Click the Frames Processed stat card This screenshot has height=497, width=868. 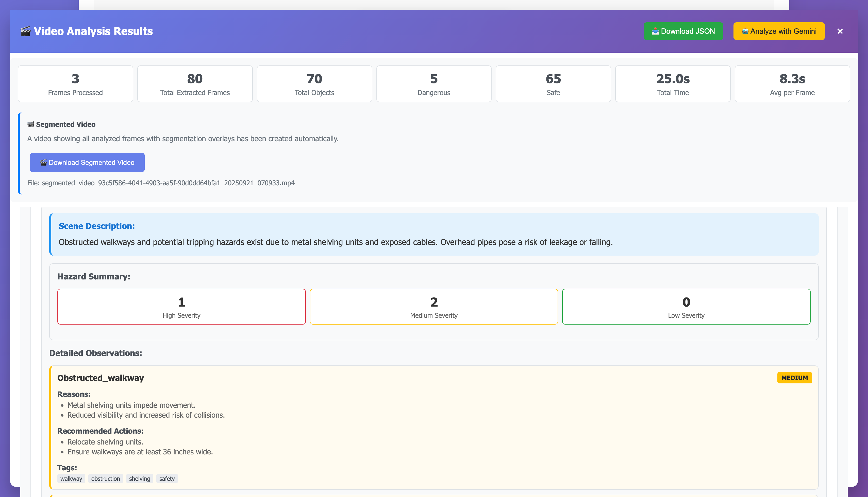click(x=75, y=84)
